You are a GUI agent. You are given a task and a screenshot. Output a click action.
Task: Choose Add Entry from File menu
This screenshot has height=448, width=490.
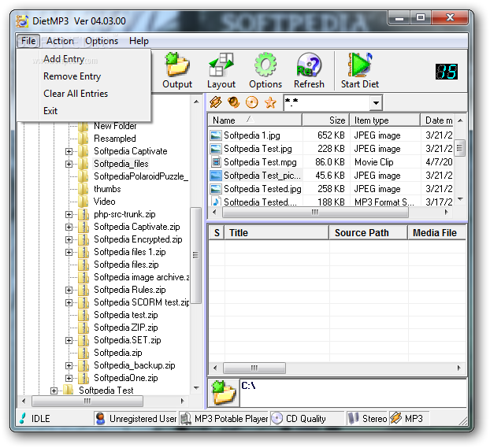[84, 59]
